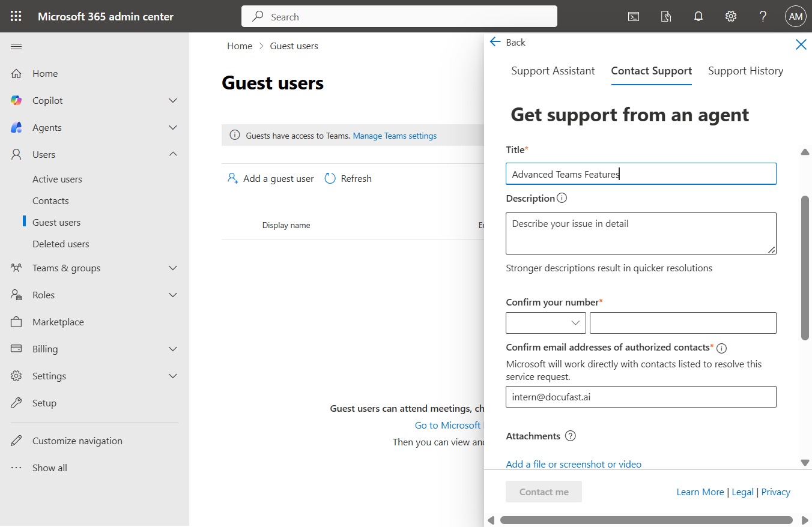812x527 pixels.
Task: Click the authorized contacts info icon
Action: 722,348
